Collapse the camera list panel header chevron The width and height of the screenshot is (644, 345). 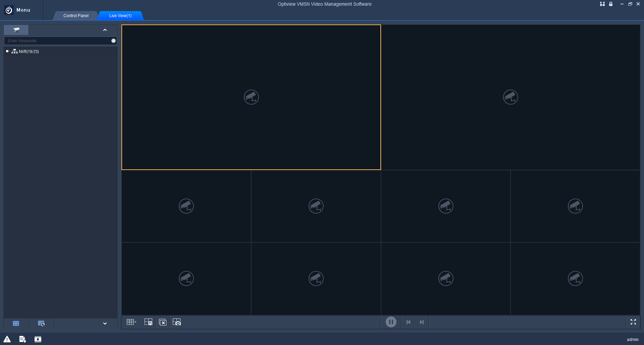(105, 30)
